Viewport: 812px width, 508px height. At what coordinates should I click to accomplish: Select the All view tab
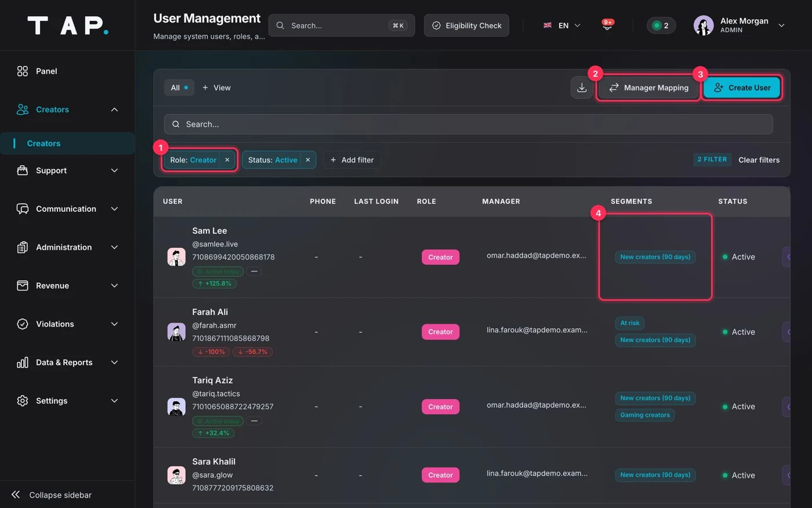179,88
